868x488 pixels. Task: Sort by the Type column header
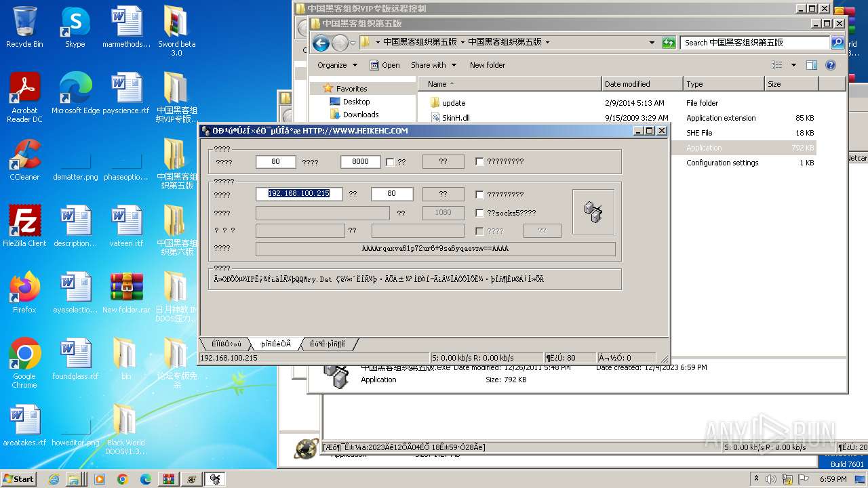724,84
